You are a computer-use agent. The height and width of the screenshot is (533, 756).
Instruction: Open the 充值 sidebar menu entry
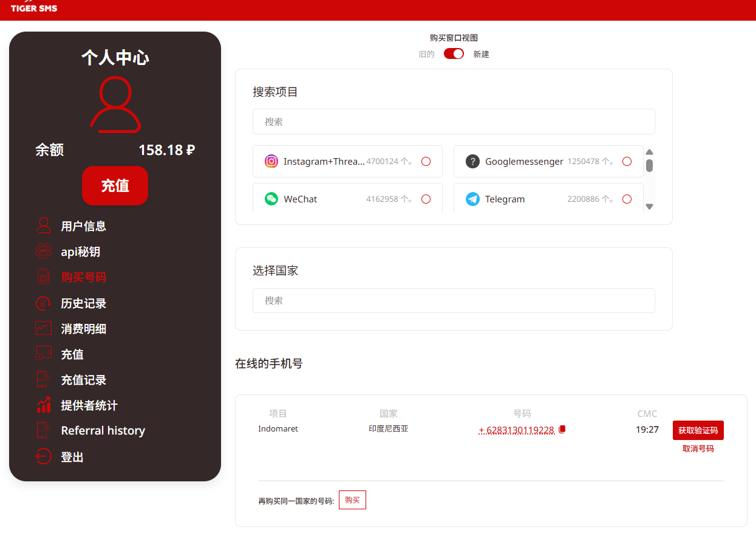click(x=72, y=354)
